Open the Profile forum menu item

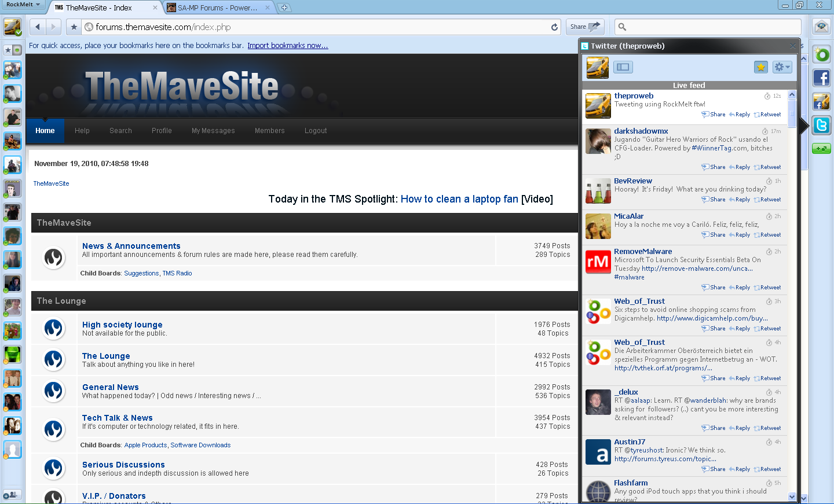(162, 131)
